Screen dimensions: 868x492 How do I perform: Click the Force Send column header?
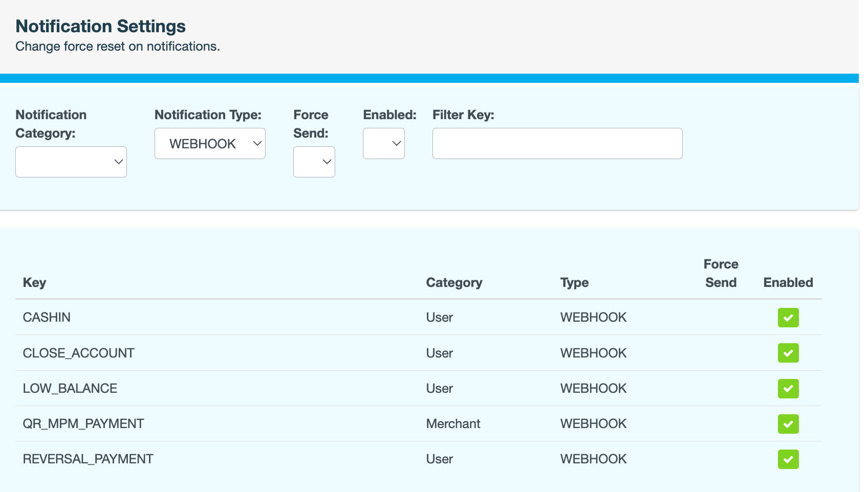(x=721, y=274)
